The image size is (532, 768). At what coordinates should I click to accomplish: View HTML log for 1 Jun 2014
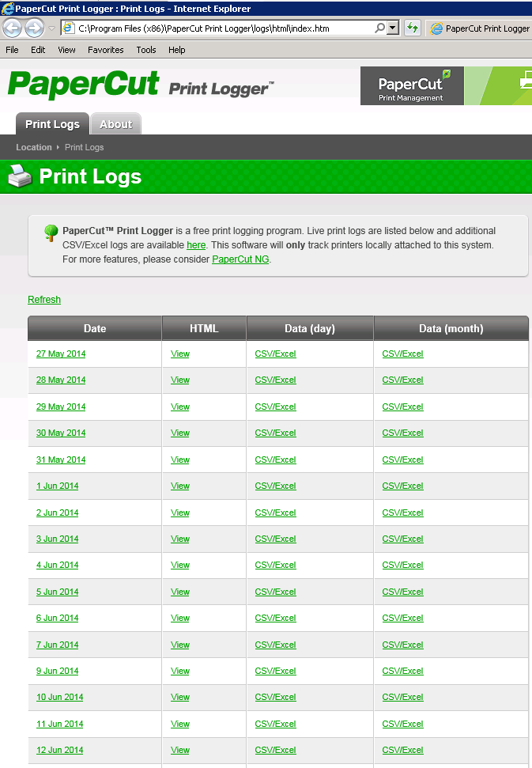point(180,486)
